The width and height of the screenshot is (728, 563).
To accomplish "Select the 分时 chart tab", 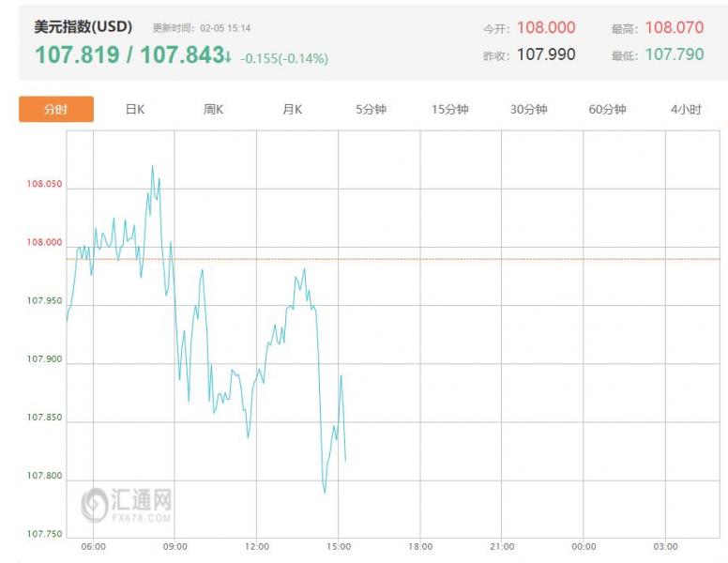I will point(56,109).
